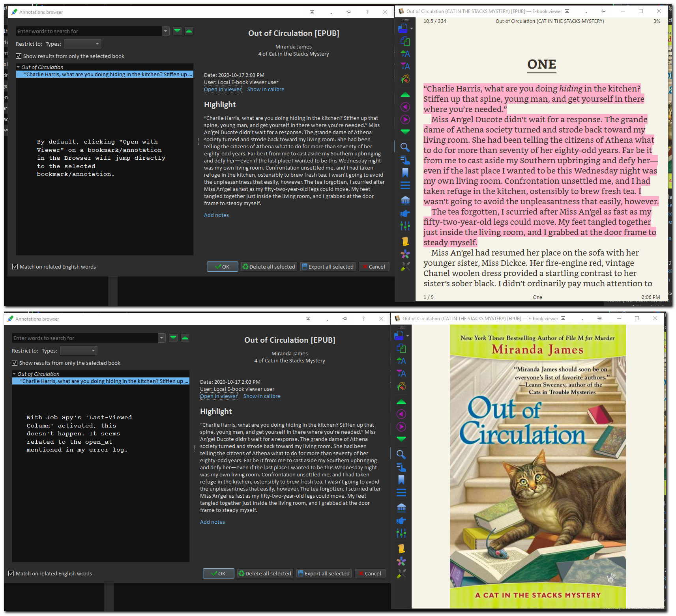Open search in the chapter ONE viewer
Image resolution: width=676 pixels, height=616 pixels.
point(405,147)
